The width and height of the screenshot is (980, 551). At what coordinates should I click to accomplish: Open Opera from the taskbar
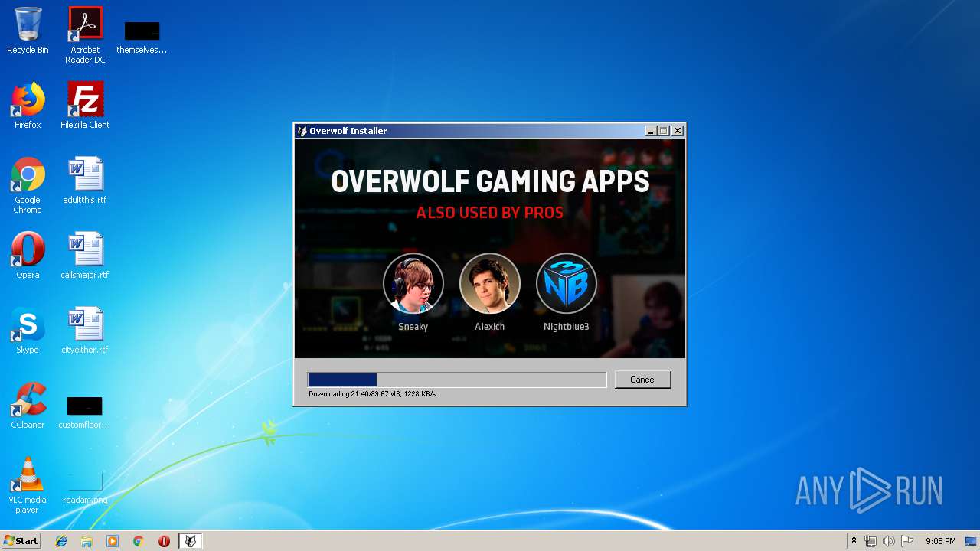point(164,541)
